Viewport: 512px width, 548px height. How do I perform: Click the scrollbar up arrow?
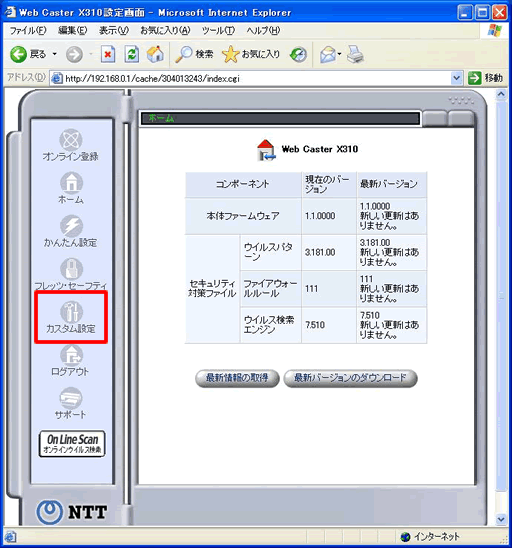(501, 94)
